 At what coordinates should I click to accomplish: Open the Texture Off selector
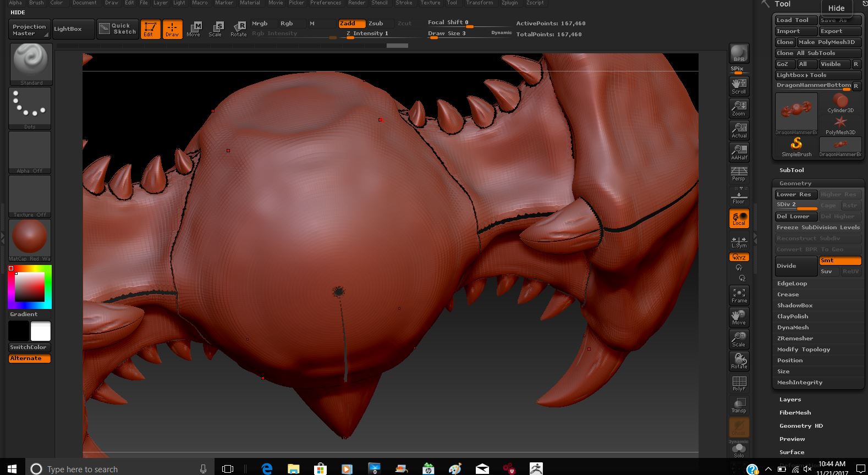coord(31,196)
